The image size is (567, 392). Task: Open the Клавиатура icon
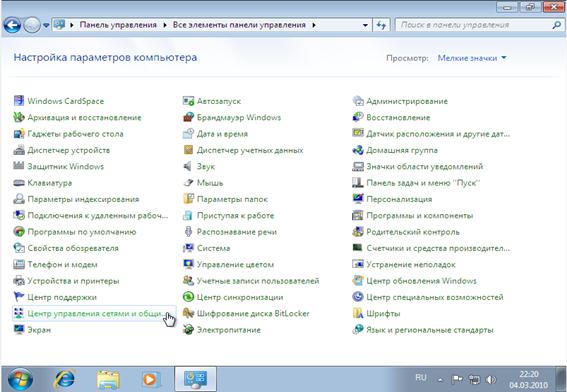[x=19, y=183]
